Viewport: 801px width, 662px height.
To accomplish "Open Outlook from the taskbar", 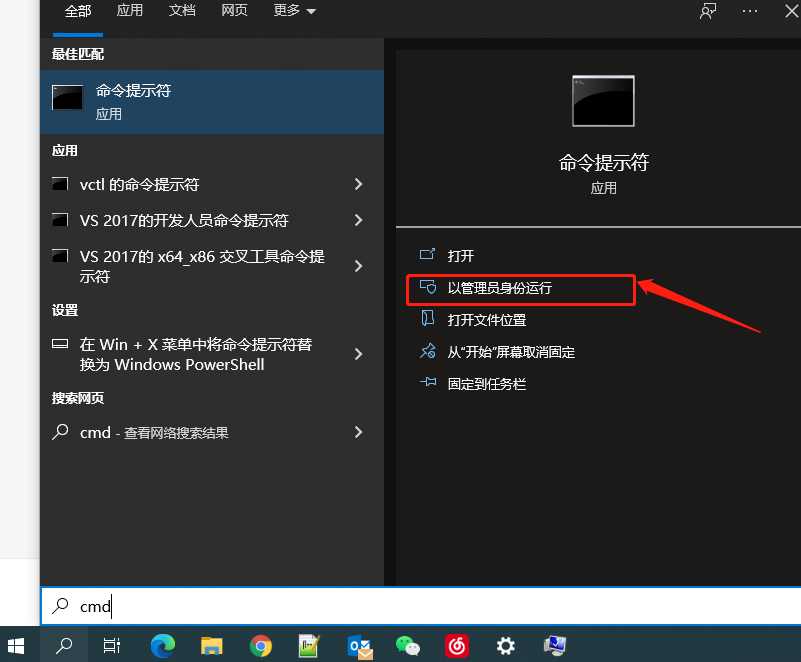I will (x=359, y=646).
